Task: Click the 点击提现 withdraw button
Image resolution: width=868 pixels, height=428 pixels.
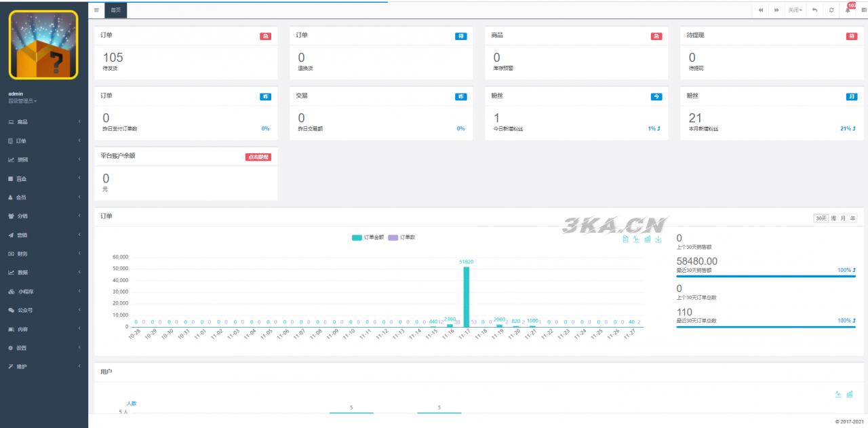Action: point(258,157)
